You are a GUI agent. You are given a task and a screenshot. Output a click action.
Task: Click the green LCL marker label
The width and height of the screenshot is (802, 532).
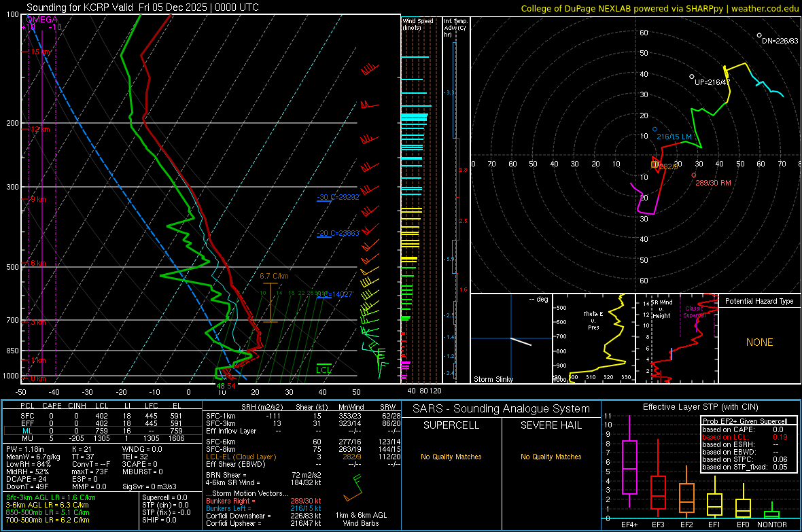point(324,370)
